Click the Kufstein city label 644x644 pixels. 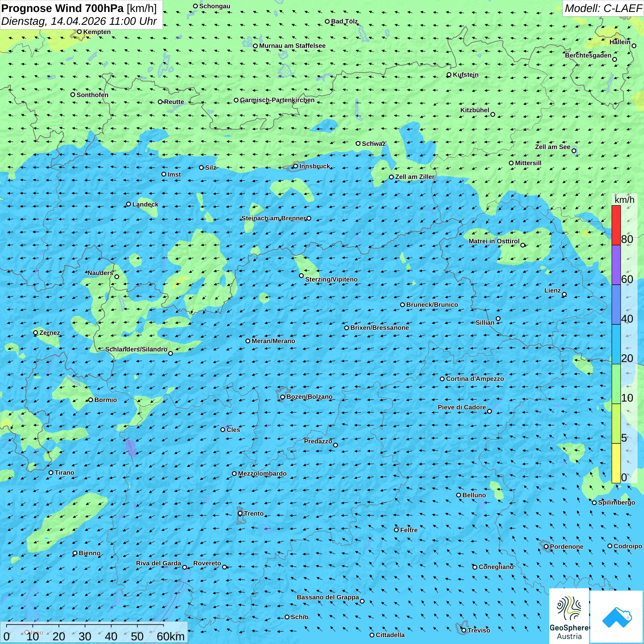pos(466,75)
